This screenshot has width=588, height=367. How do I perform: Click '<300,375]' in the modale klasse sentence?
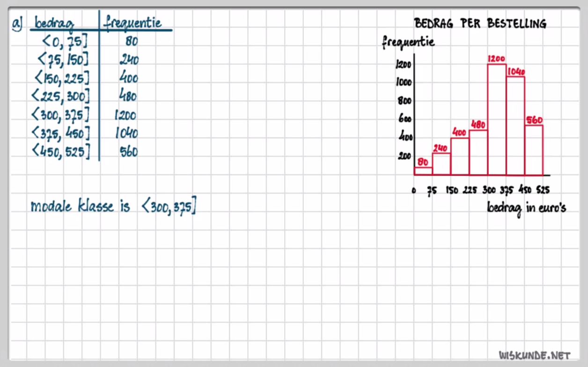[x=168, y=207]
